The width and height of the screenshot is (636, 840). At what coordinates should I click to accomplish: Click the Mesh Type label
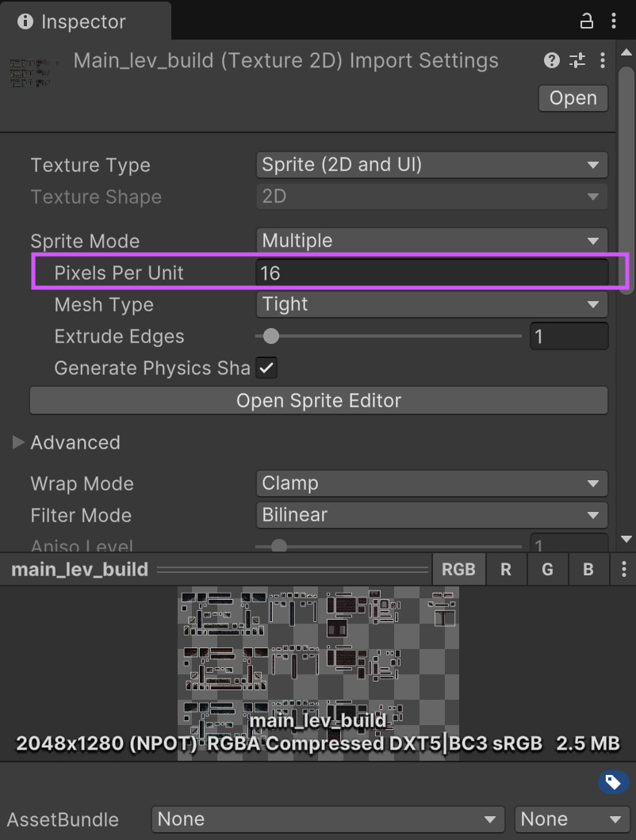coord(104,305)
